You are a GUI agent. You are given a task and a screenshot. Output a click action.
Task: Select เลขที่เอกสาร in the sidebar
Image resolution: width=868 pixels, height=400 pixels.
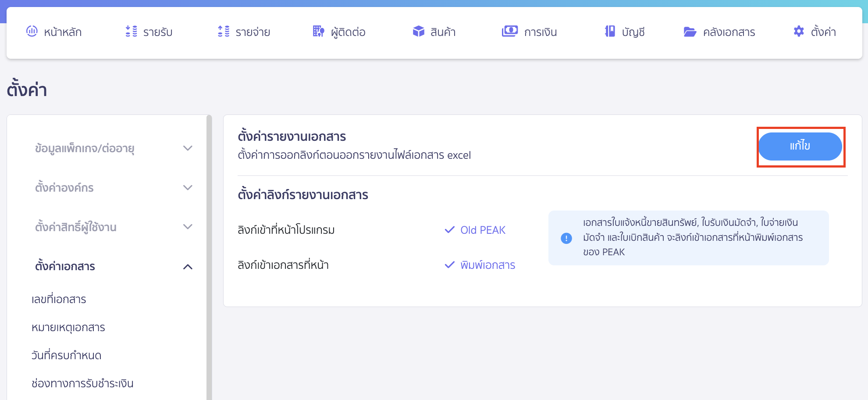pyautogui.click(x=60, y=299)
